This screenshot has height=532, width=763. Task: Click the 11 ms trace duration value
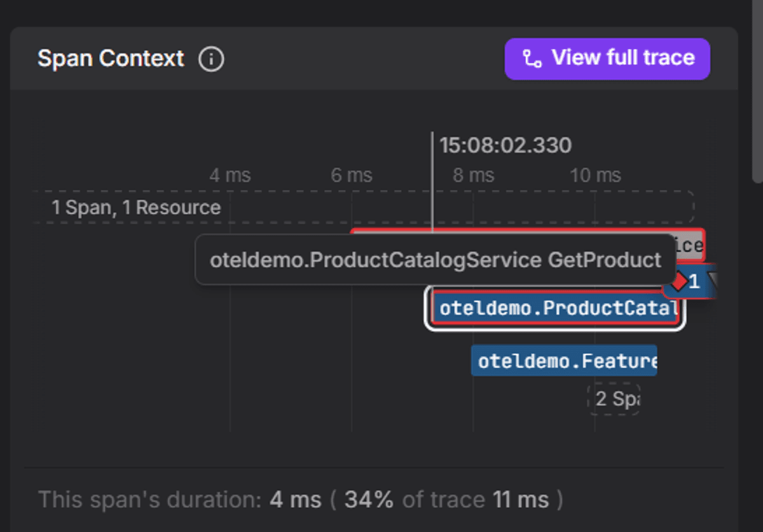pyautogui.click(x=521, y=500)
